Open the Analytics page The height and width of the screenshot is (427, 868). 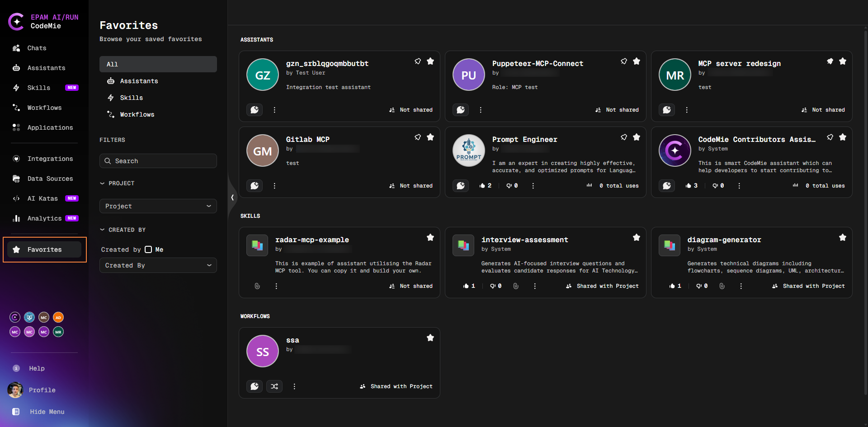point(44,218)
